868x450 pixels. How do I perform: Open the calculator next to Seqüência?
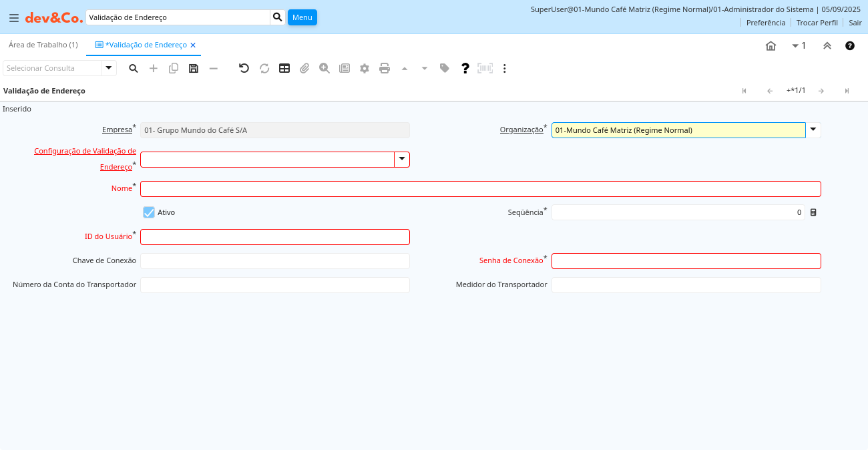pyautogui.click(x=813, y=212)
